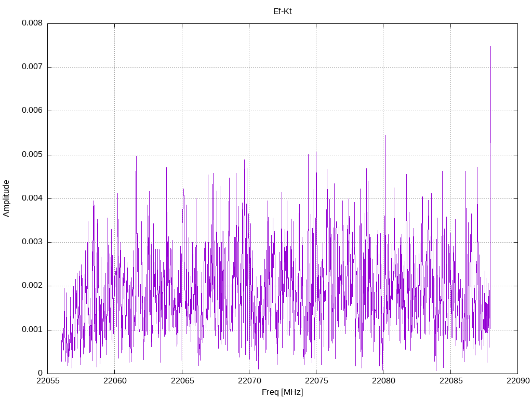
Task: Click the 22085 x-axis tick label
Action: point(450,382)
